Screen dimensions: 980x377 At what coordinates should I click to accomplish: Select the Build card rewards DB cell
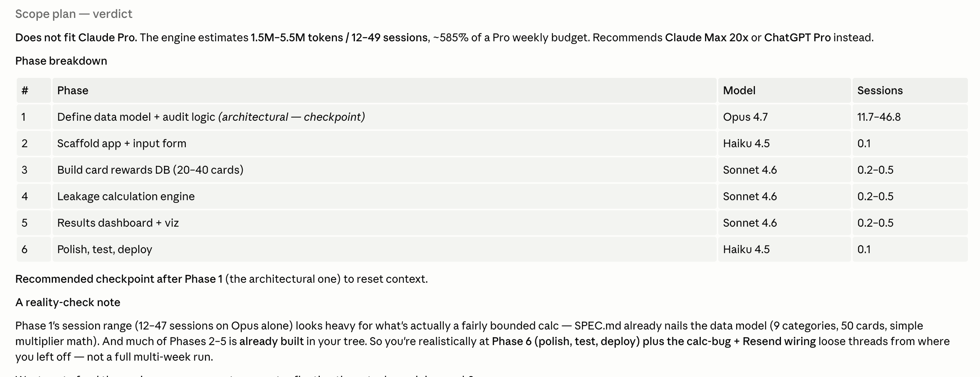coord(384,170)
